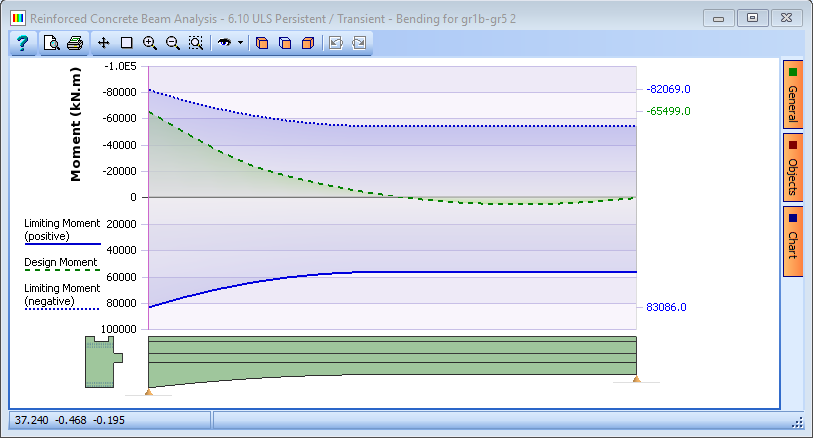Click the app icon in the title bar

[x=18, y=19]
